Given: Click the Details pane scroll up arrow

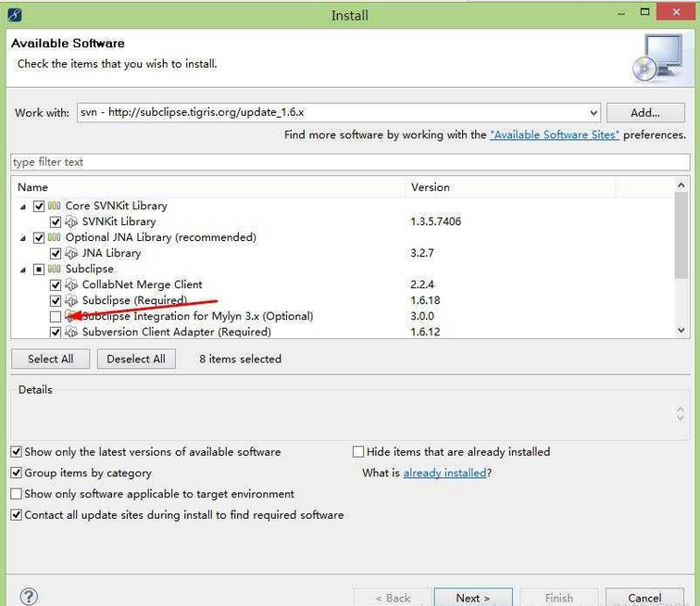Looking at the screenshot, I should point(680,410).
